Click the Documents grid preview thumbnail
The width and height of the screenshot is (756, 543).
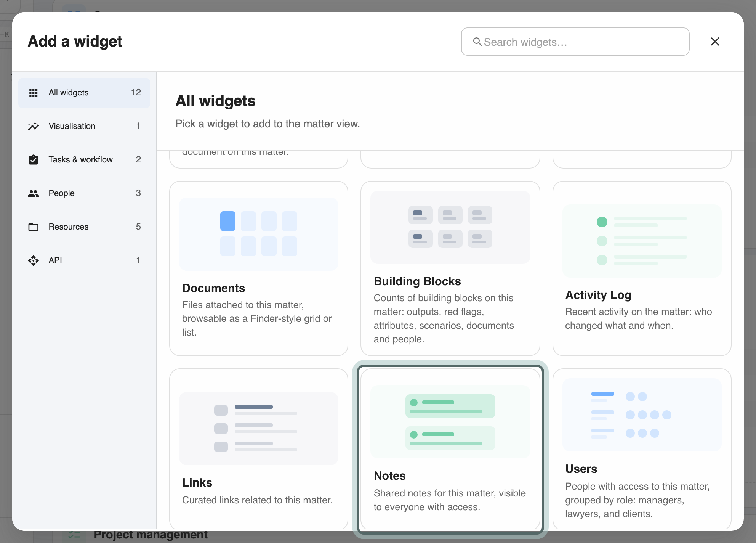click(x=259, y=234)
